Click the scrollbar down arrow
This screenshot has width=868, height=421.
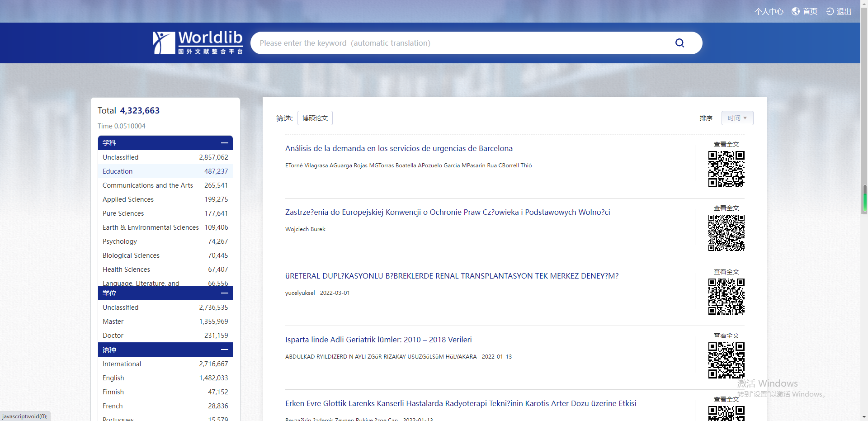click(864, 417)
